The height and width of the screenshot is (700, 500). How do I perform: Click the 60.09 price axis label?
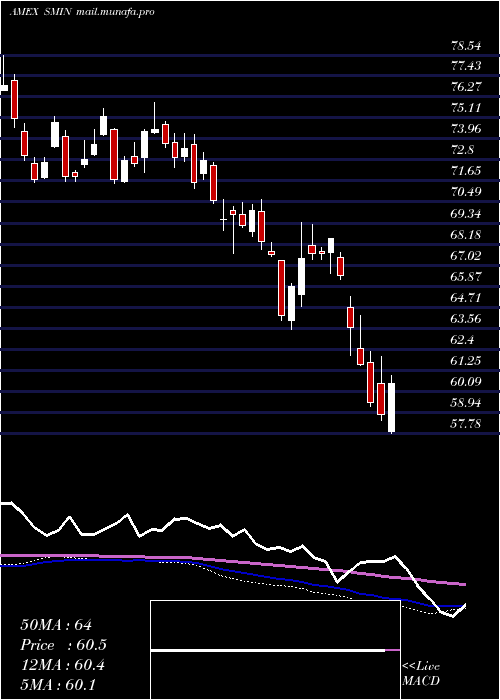tap(466, 381)
